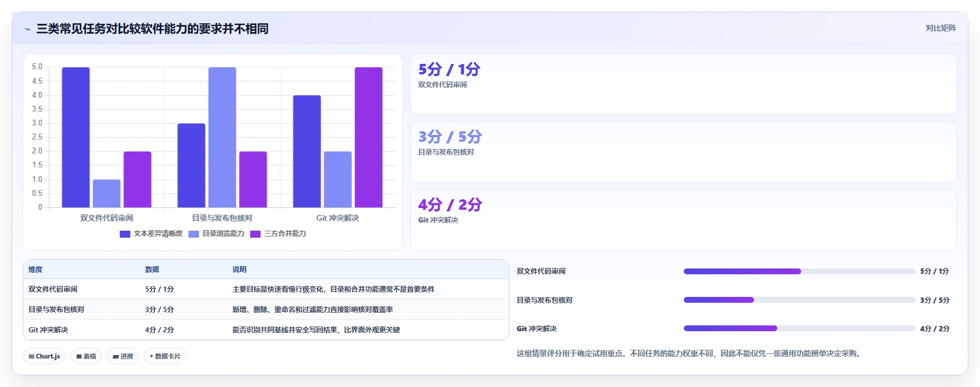Click the 进度 tag chip

[123, 356]
